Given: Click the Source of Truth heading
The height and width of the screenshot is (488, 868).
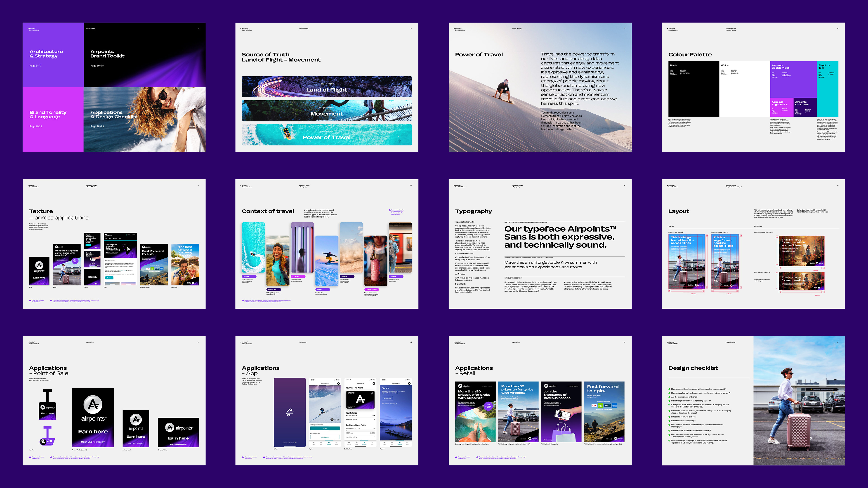Looking at the screenshot, I should [x=281, y=57].
